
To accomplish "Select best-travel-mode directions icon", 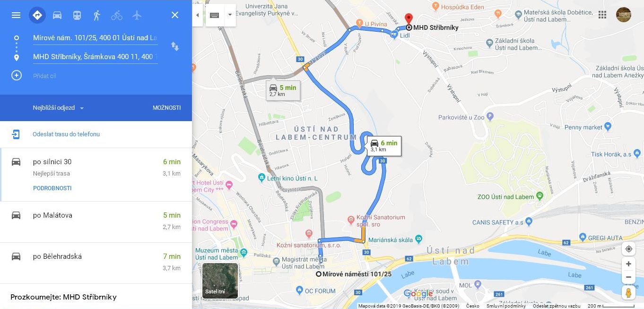I will click(x=37, y=15).
